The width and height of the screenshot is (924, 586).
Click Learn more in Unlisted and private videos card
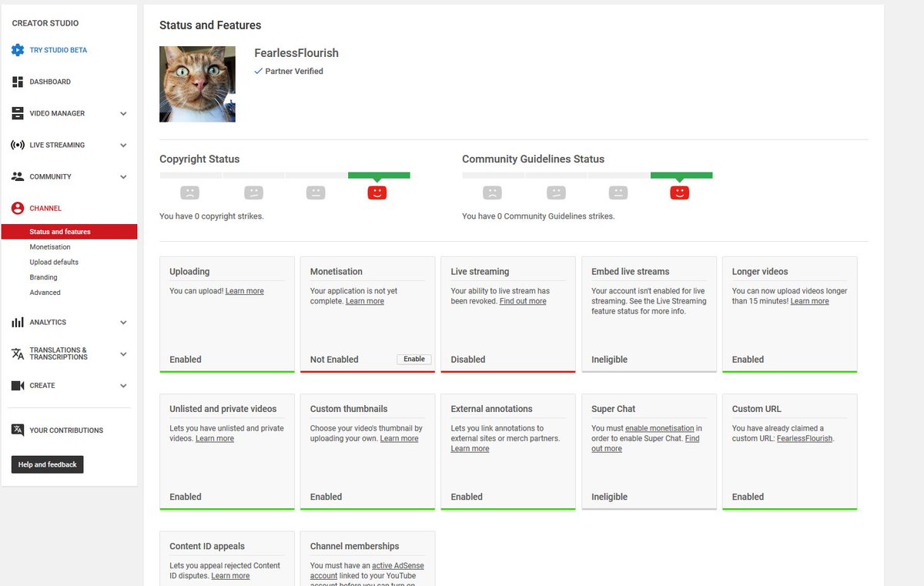click(215, 438)
